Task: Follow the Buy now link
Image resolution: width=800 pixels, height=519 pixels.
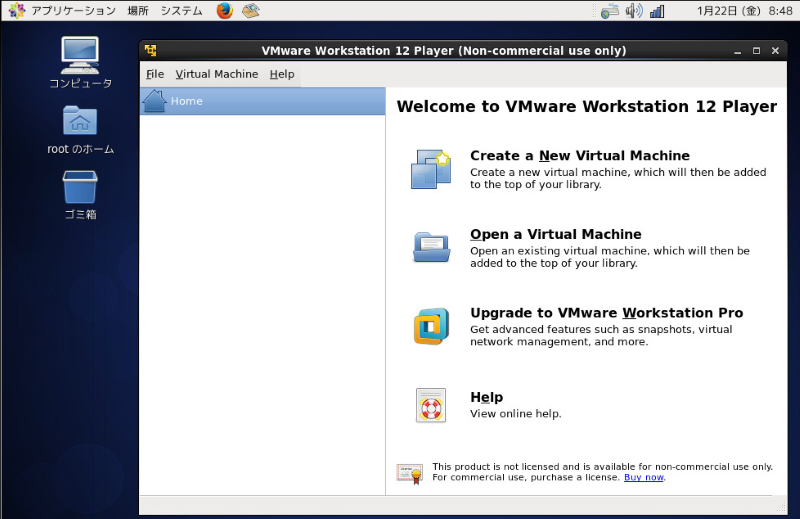Action: (643, 477)
